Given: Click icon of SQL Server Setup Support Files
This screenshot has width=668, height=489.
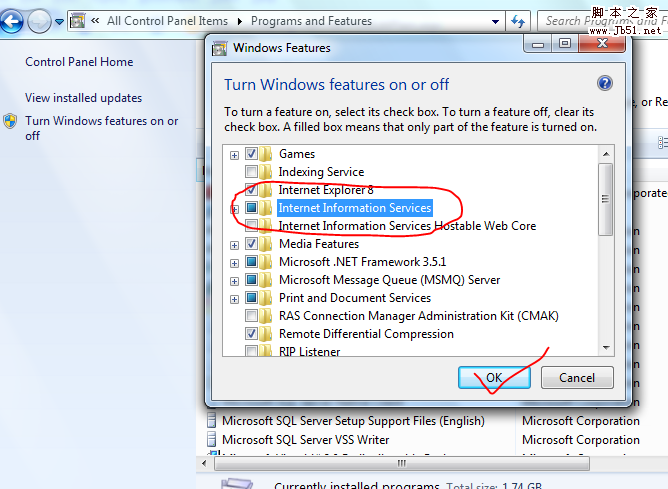Looking at the screenshot, I should pyautogui.click(x=212, y=420).
